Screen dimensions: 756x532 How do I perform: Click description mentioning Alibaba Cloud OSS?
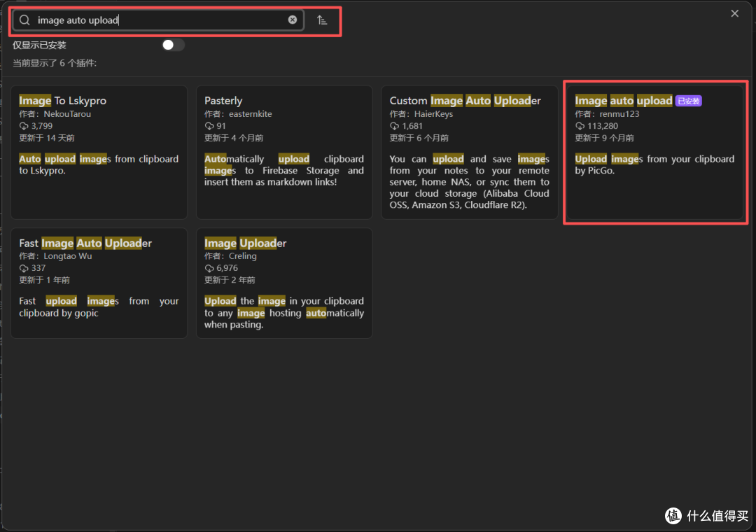click(x=469, y=182)
